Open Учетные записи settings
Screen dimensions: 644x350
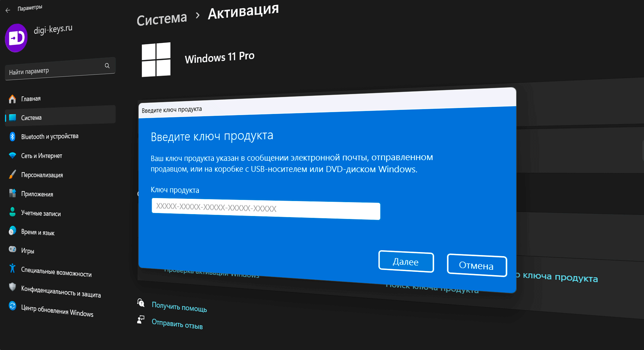[x=41, y=213]
